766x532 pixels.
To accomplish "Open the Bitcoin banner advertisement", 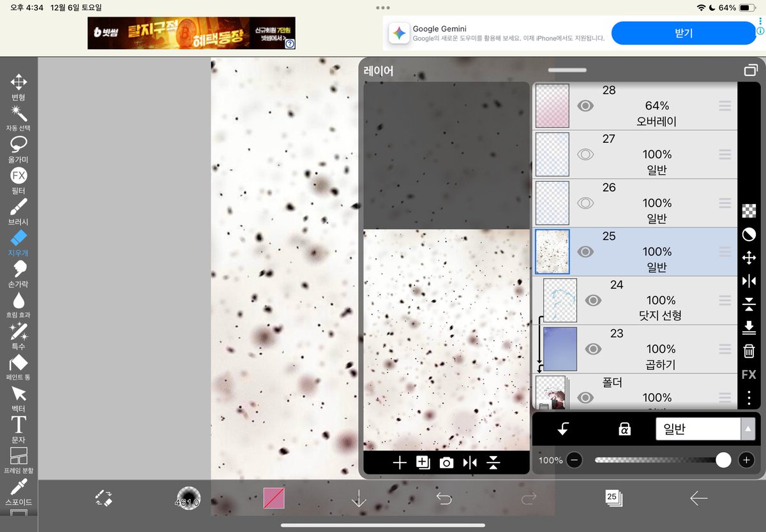I will (191, 33).
